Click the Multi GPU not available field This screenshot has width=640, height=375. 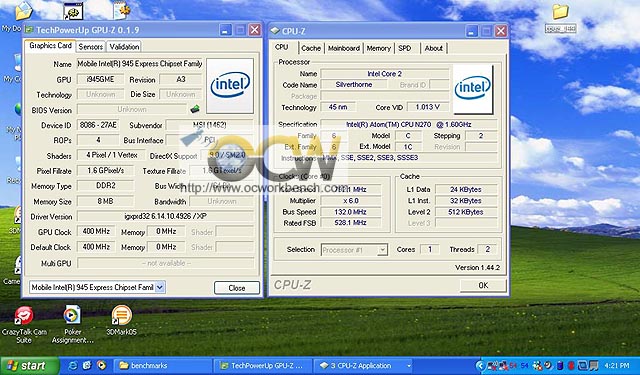(166, 263)
